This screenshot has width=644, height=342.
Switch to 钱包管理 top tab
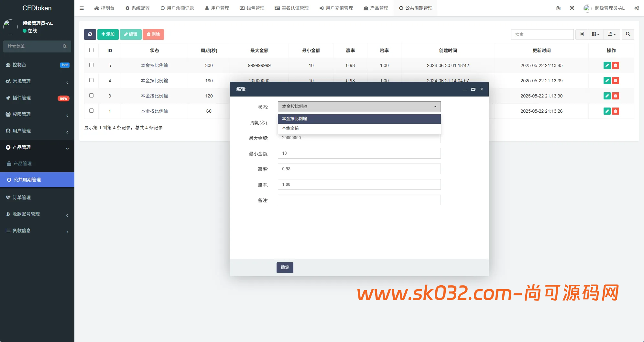tap(252, 8)
